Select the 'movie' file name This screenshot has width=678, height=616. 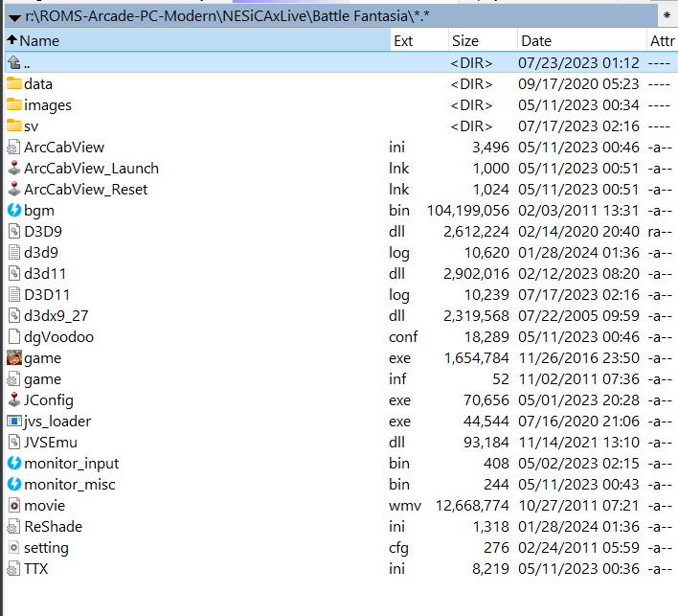coord(45,505)
